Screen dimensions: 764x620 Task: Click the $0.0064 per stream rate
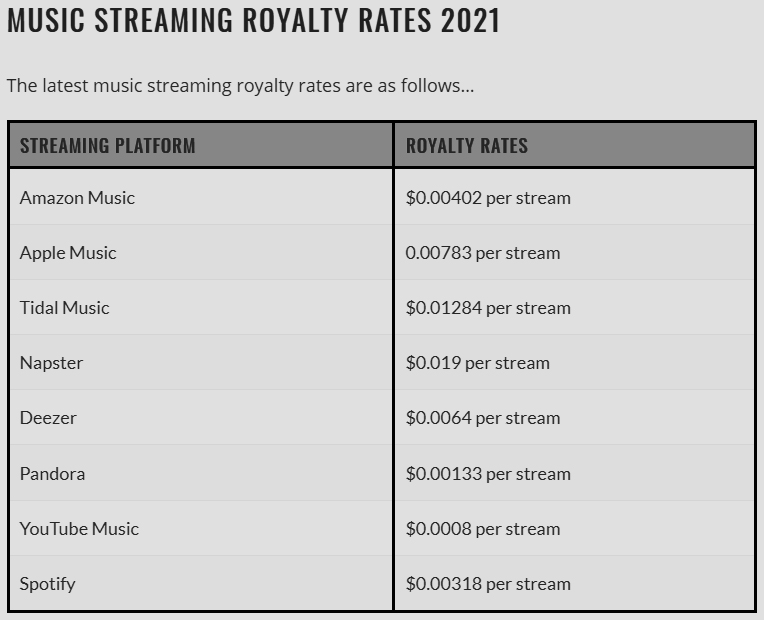click(x=483, y=418)
